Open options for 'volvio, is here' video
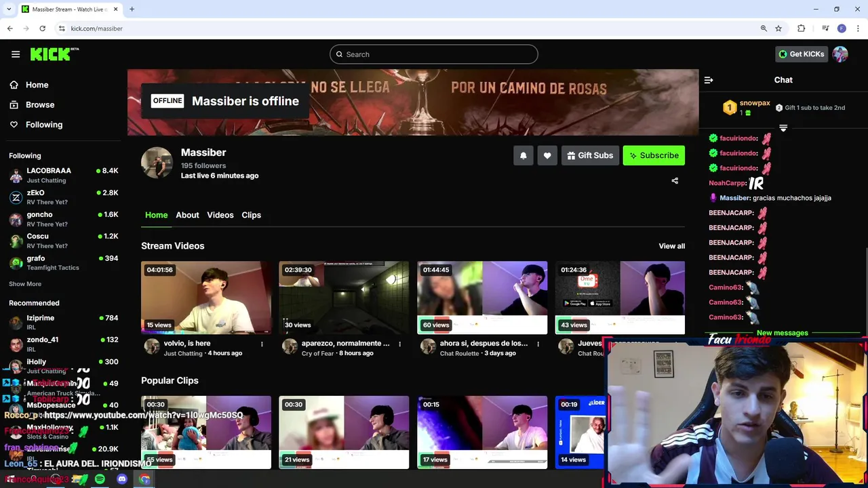This screenshot has height=488, width=868. pos(262,344)
